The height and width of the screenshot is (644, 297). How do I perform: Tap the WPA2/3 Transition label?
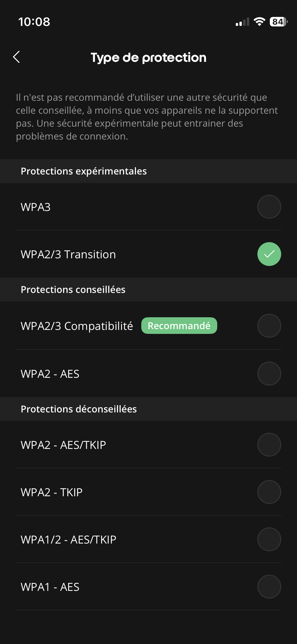point(68,254)
